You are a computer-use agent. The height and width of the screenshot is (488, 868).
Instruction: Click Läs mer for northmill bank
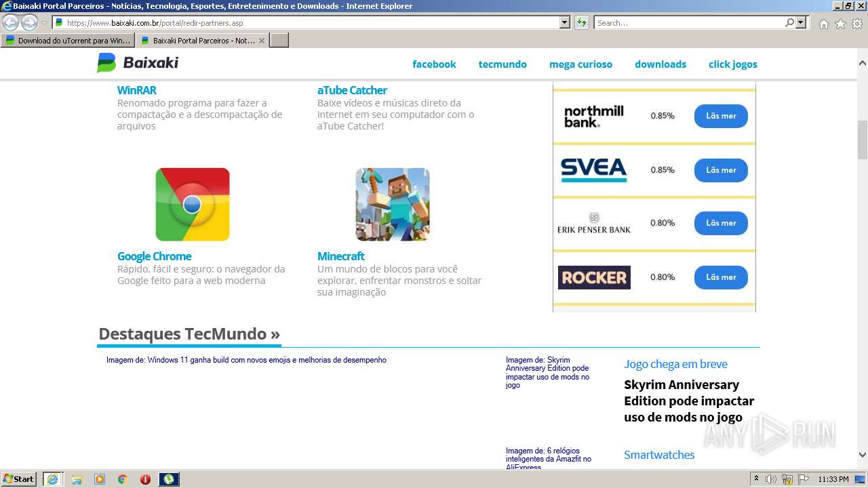point(721,116)
